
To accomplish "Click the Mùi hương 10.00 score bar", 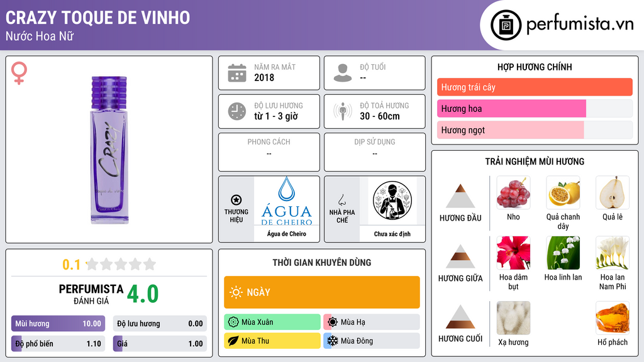I will click(x=58, y=324).
